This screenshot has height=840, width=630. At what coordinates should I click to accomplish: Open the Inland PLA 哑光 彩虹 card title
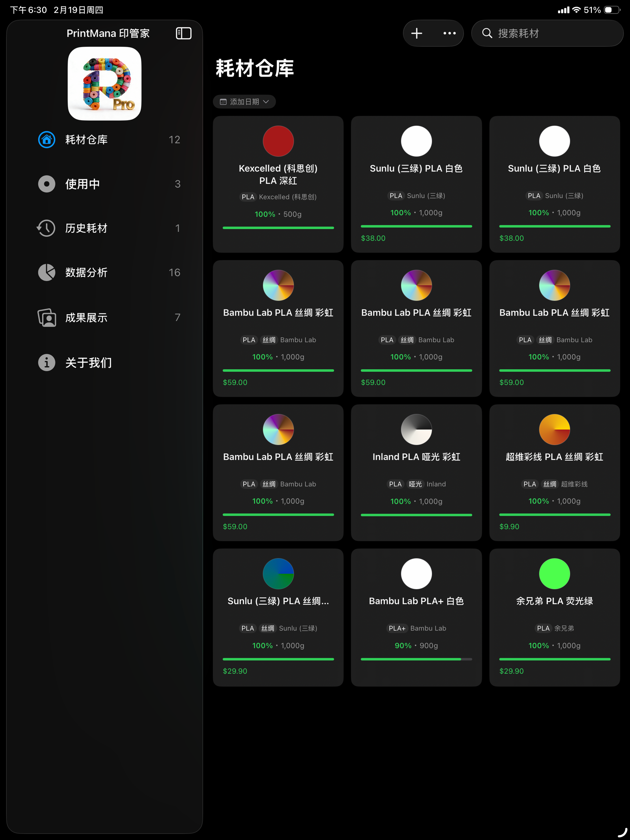click(x=417, y=457)
